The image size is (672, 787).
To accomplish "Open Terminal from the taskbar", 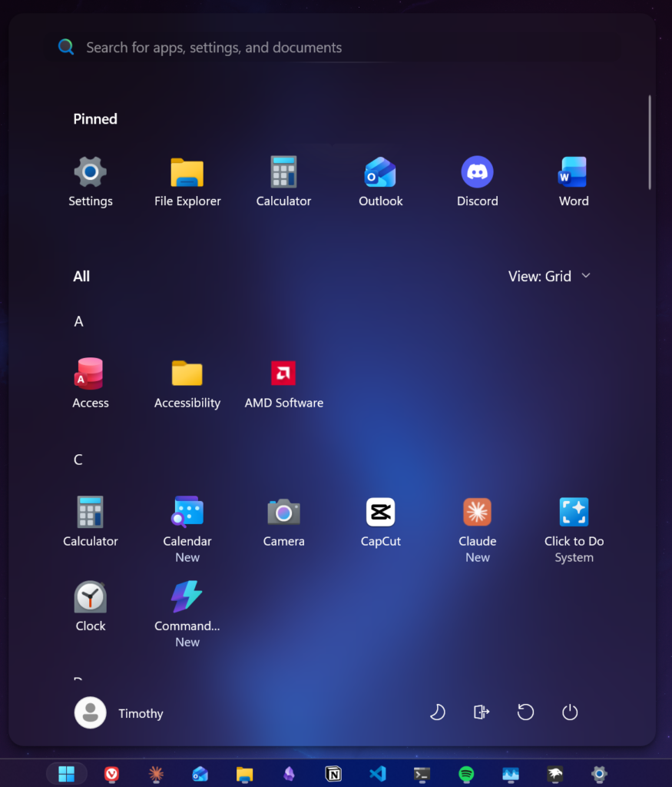I will coord(422,774).
